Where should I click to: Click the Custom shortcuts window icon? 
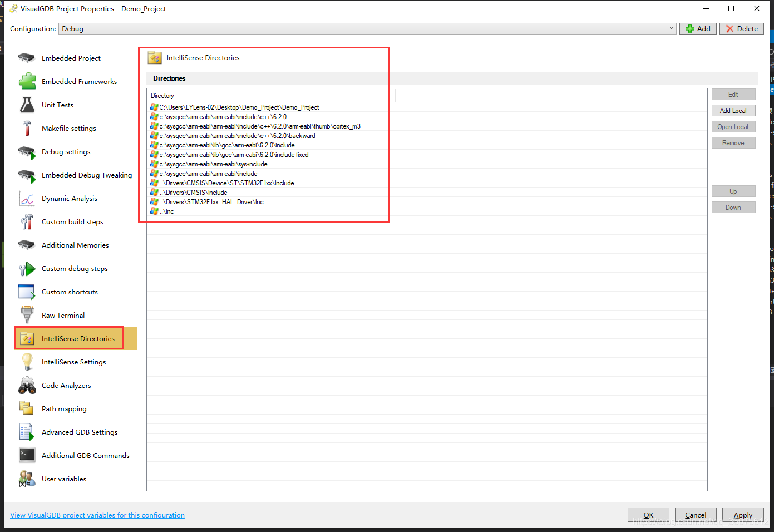[x=27, y=292]
